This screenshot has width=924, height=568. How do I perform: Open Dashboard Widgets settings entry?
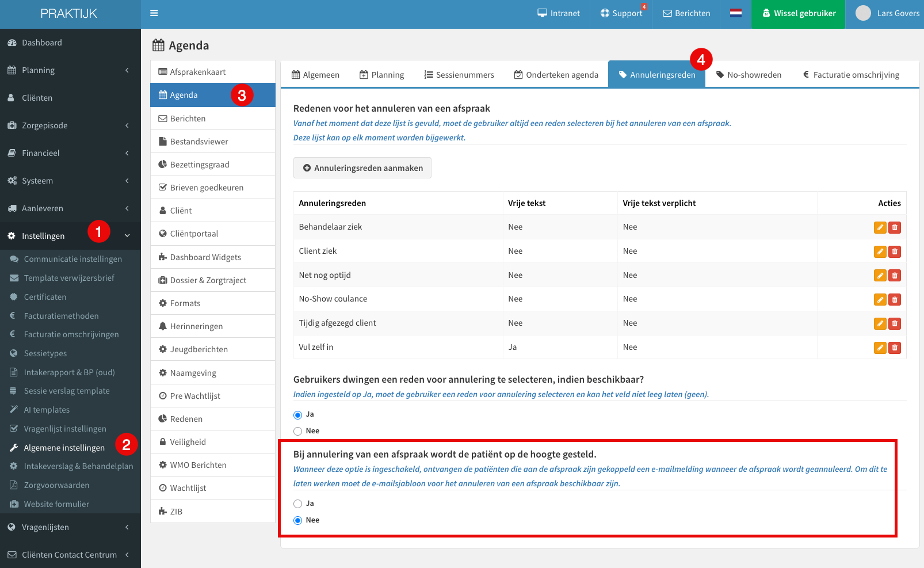213,257
